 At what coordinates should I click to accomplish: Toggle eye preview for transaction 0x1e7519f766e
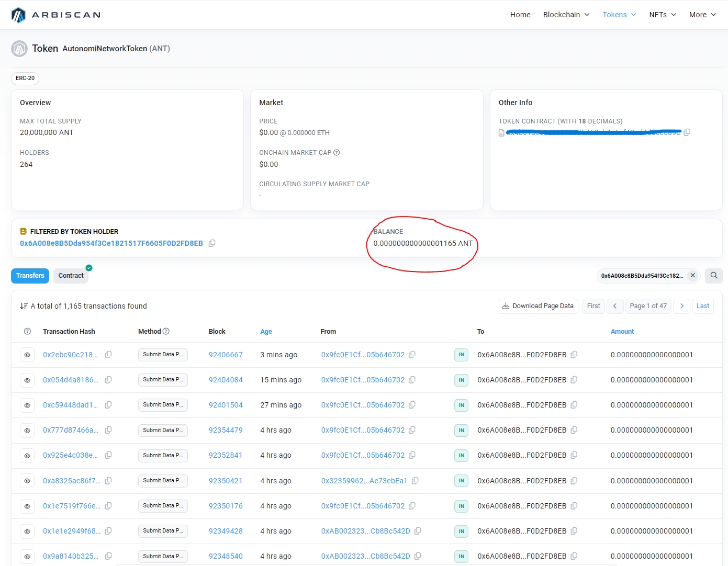27,506
